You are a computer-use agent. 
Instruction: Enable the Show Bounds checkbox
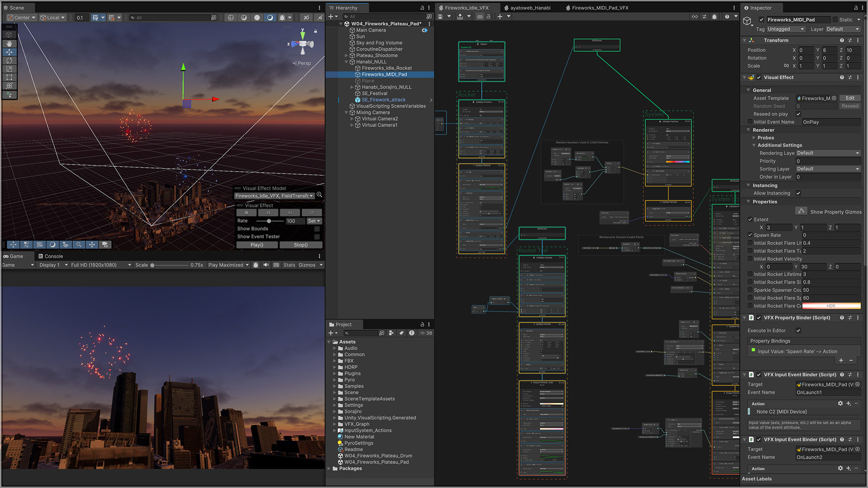pos(317,229)
